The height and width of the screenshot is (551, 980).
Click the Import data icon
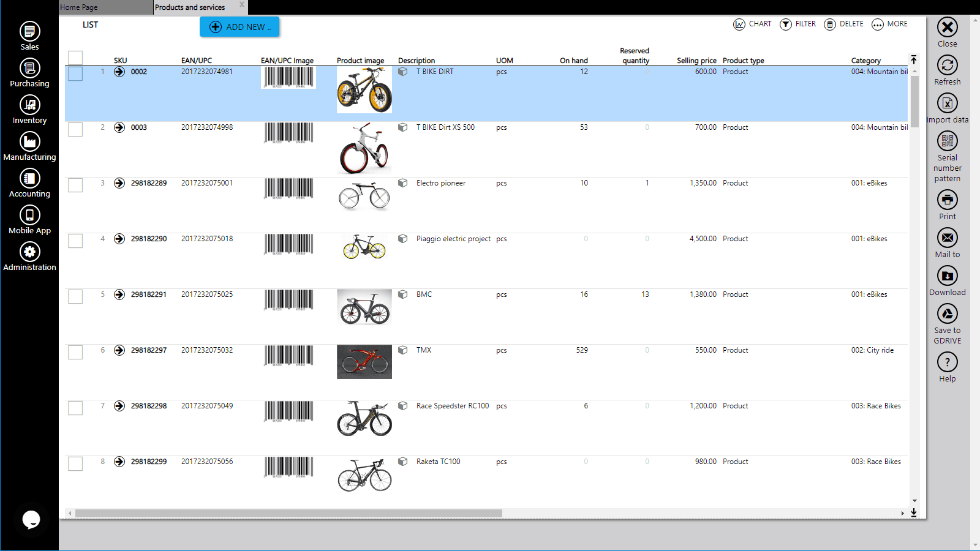coord(947,103)
